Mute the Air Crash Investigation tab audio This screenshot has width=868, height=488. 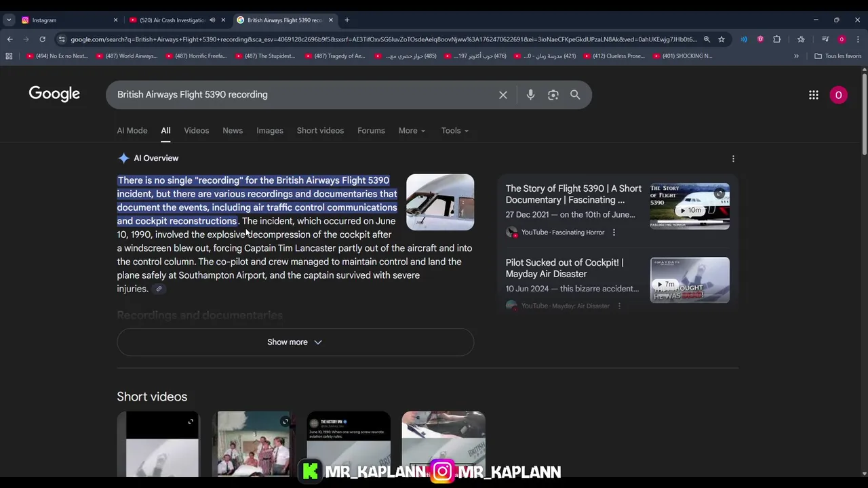[212, 20]
